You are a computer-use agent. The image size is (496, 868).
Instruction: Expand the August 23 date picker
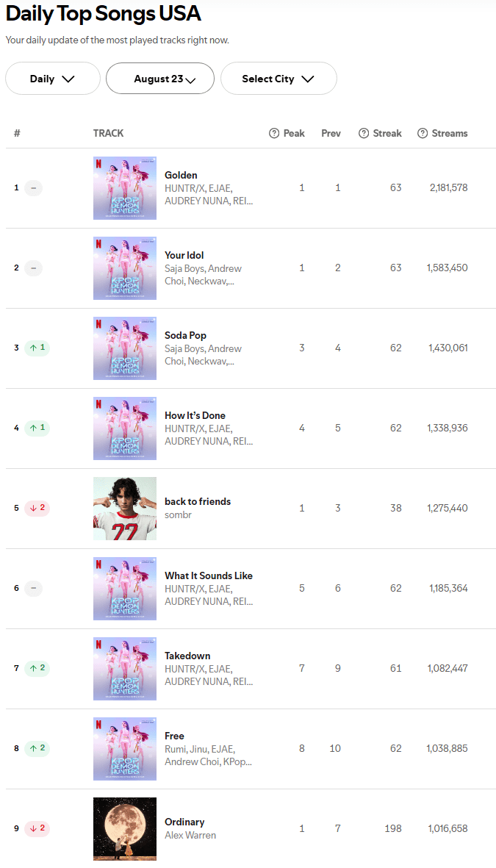tap(160, 79)
